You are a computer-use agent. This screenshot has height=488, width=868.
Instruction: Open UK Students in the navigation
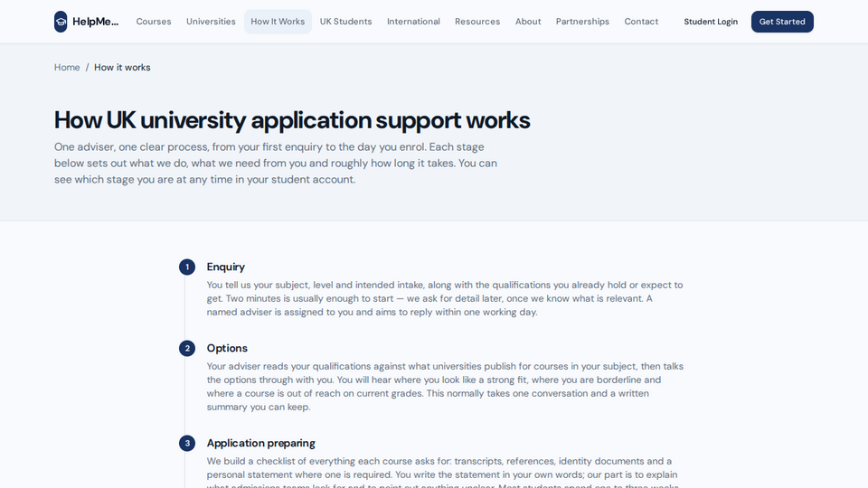pos(346,22)
